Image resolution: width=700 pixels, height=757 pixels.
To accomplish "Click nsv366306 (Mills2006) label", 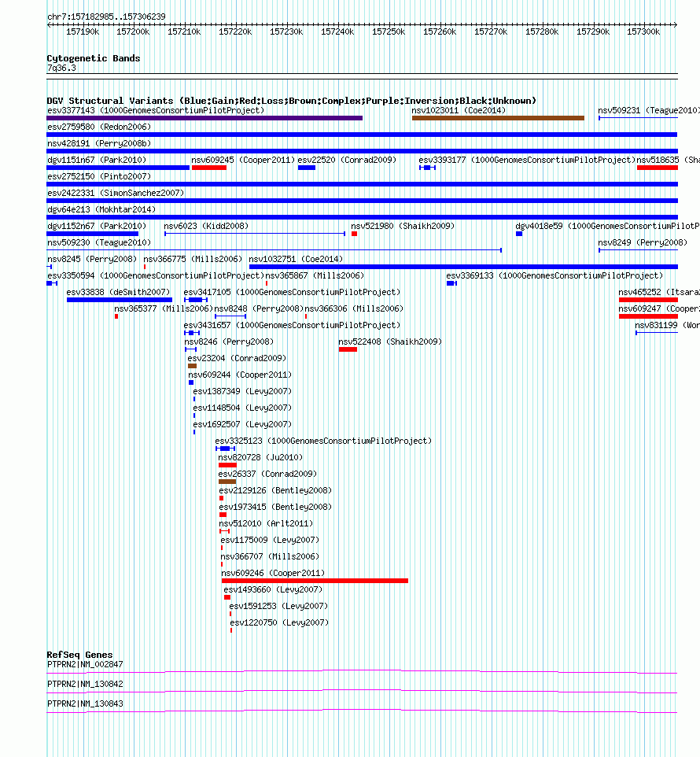I will [x=354, y=308].
